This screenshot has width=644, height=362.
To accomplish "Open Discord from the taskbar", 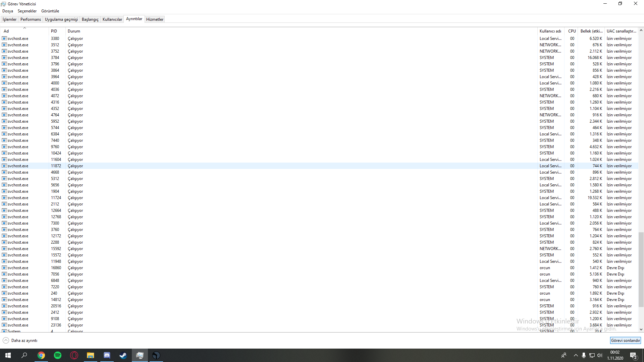I will [107, 355].
